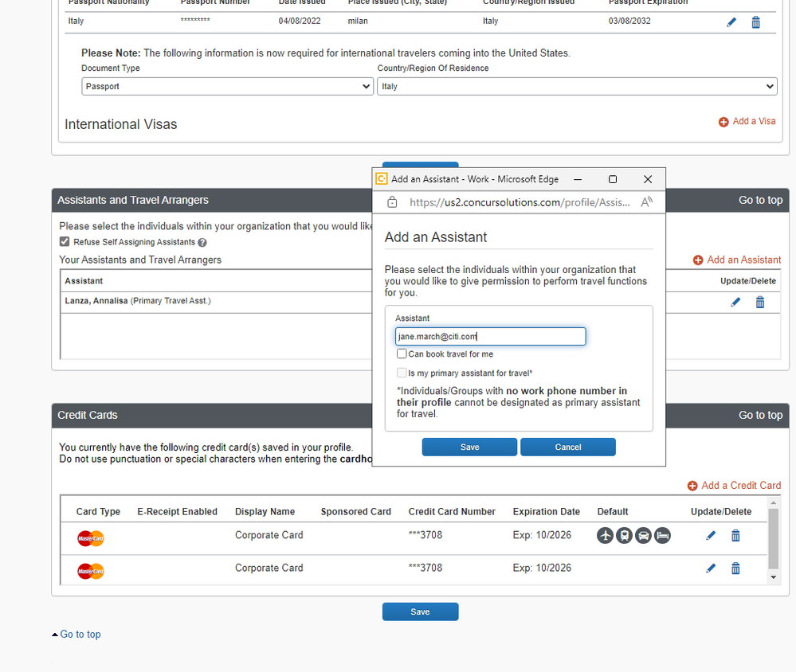Click Add an Assistant link
This screenshot has height=672, width=796.
pyautogui.click(x=743, y=260)
